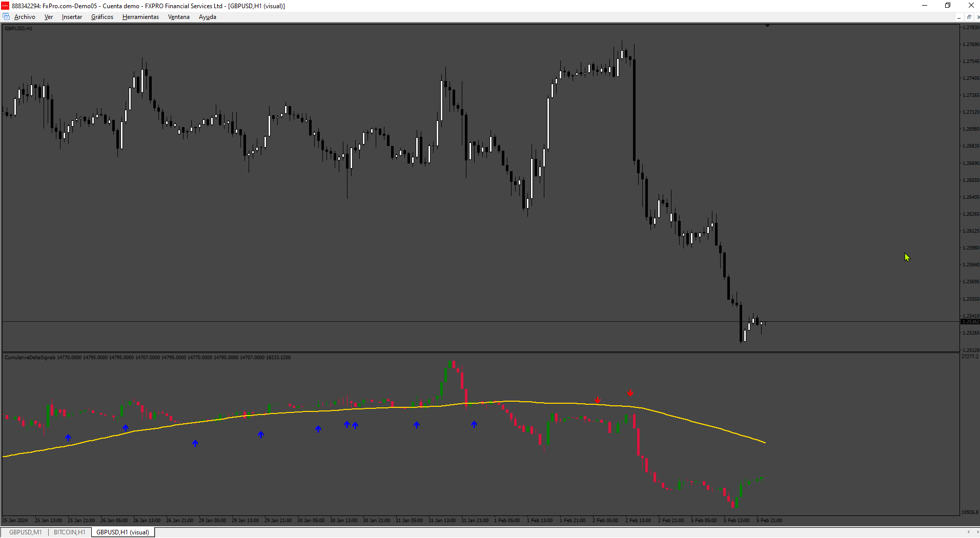Open the Archivo menu

point(25,17)
